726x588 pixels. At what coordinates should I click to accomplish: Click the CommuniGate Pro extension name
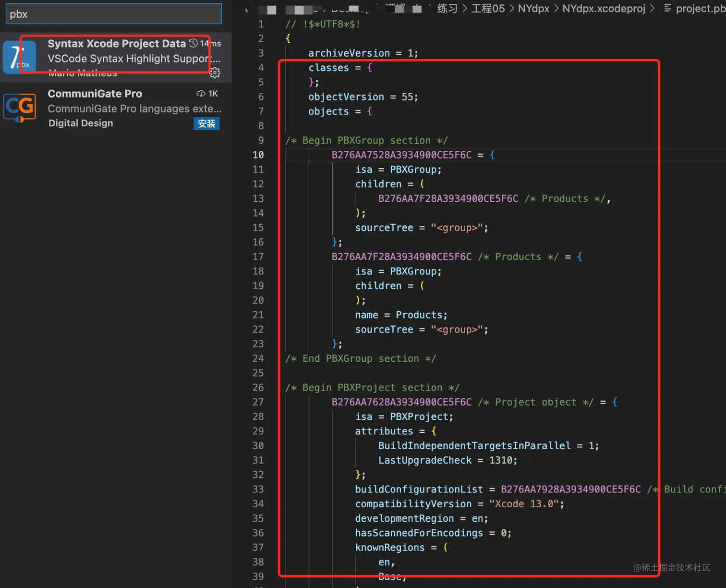[95, 94]
